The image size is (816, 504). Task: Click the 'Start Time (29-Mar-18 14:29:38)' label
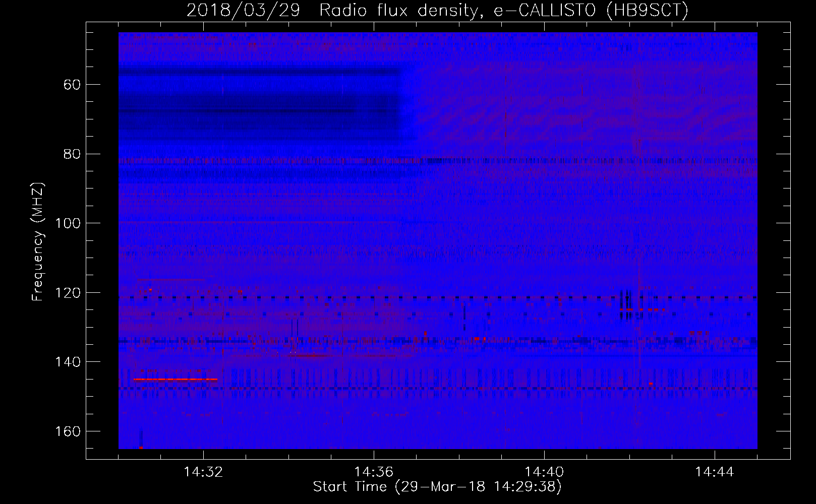pyautogui.click(x=437, y=487)
